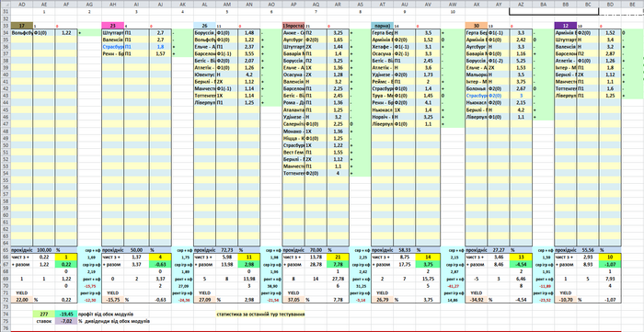Select column header AL
The height and width of the screenshot is (332, 644).
click(204, 4)
